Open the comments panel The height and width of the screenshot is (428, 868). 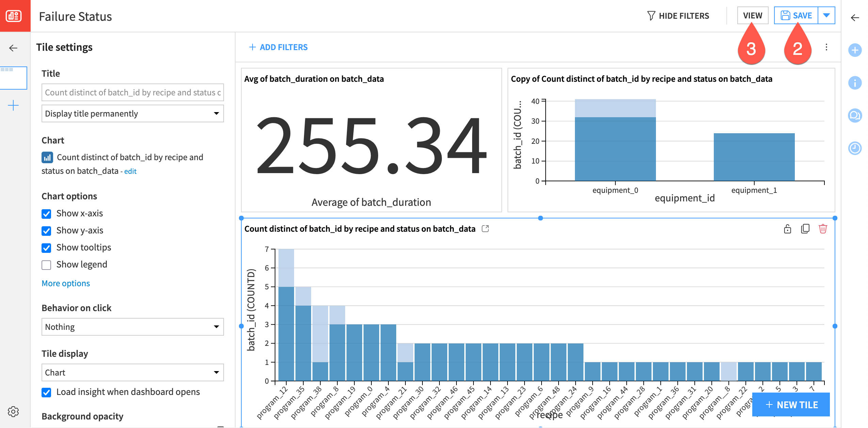(855, 116)
